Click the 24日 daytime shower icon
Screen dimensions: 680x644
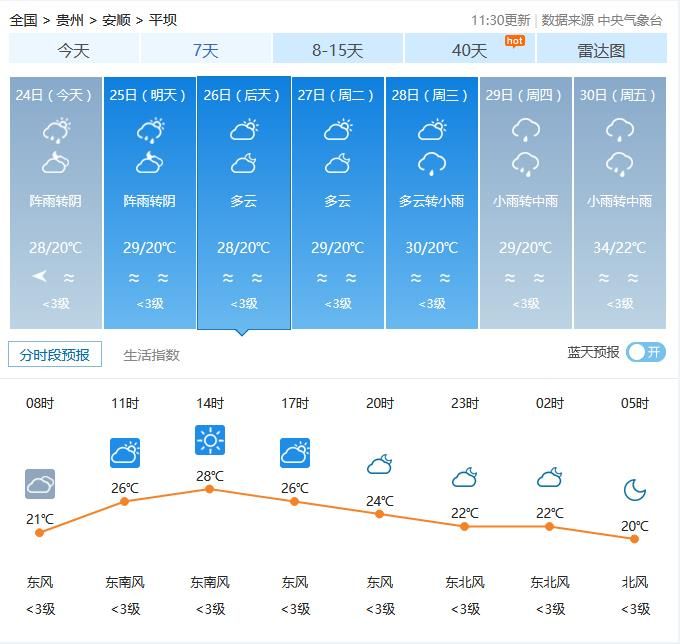pos(56,130)
